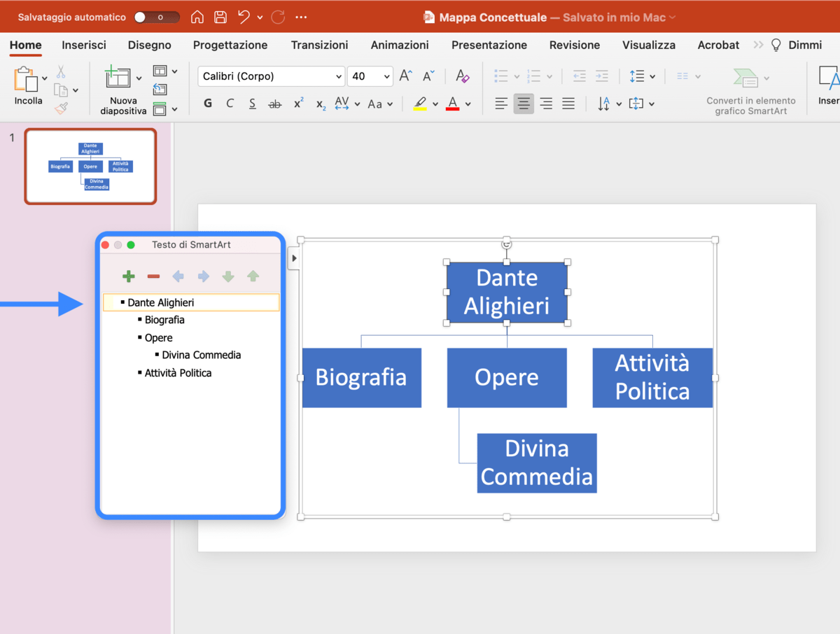Click the green plus icon in SmartArt text pane
Screen dimensions: 840x634
(x=128, y=276)
